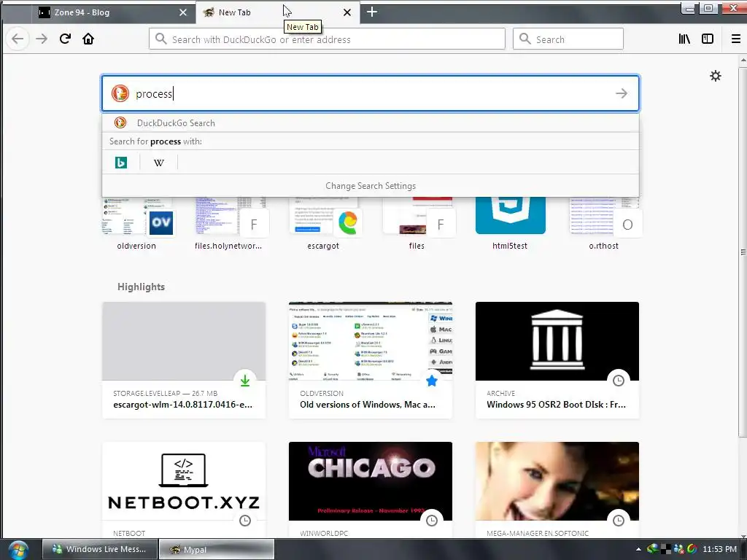Click history clock on mega-manager card
Viewport: 747px width, 560px height.
pos(619,521)
